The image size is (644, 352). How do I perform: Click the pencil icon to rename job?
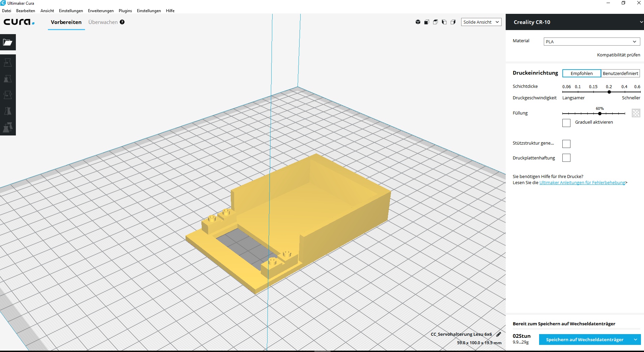tap(499, 334)
